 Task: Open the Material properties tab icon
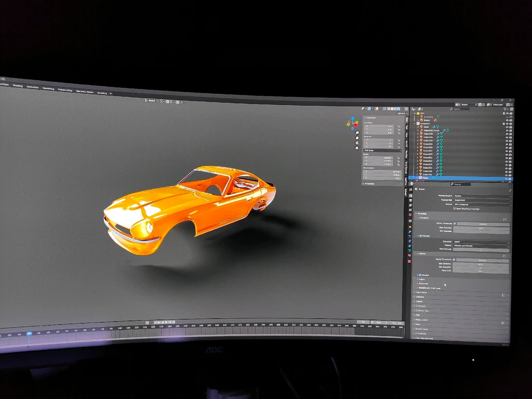point(409,255)
